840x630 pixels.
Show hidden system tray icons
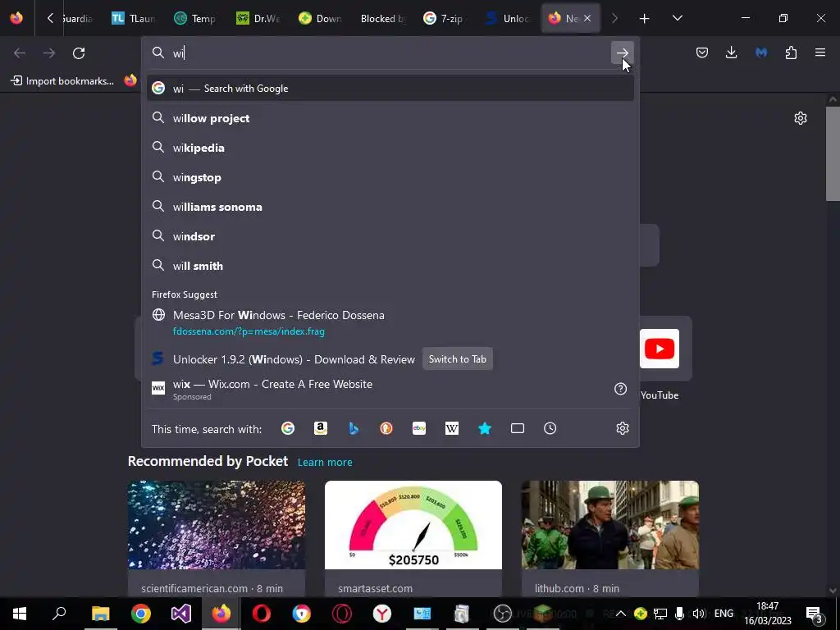point(620,614)
